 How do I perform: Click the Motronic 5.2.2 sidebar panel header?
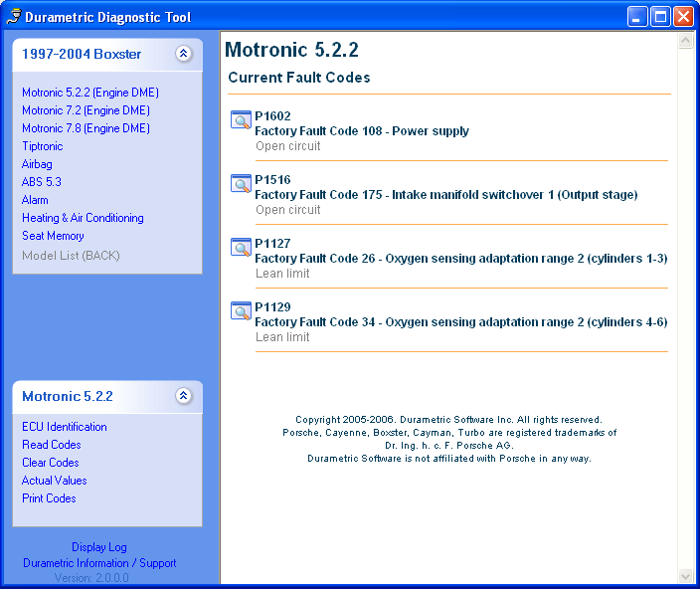[107, 397]
